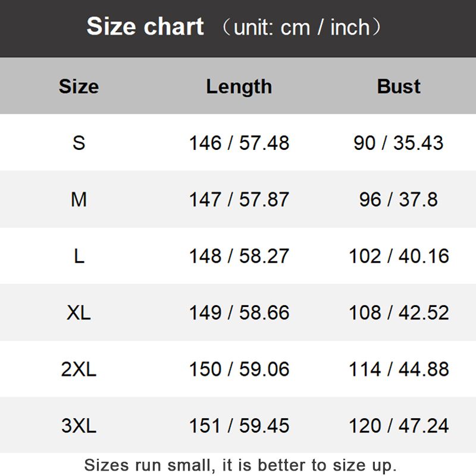
Task: Click the "Sizes run small" note
Action: pos(240,464)
